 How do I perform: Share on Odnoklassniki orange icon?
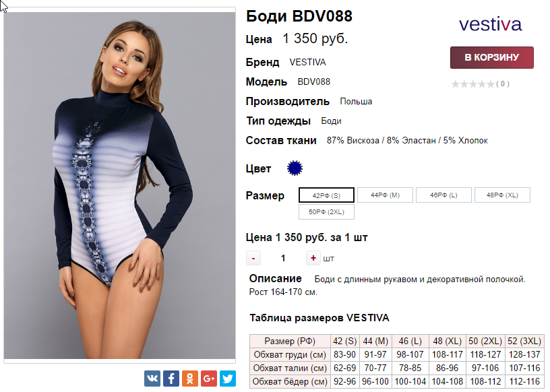[190, 379]
